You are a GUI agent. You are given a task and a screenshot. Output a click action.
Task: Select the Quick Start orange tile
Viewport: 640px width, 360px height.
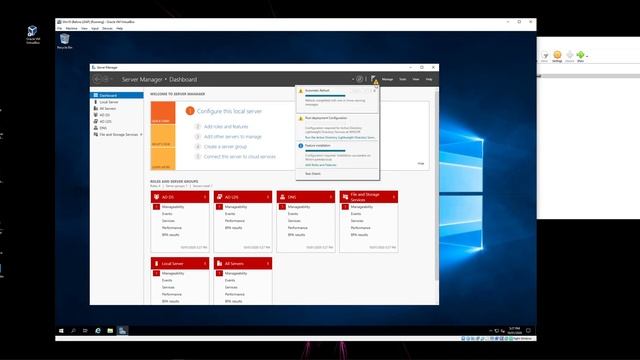(163, 113)
